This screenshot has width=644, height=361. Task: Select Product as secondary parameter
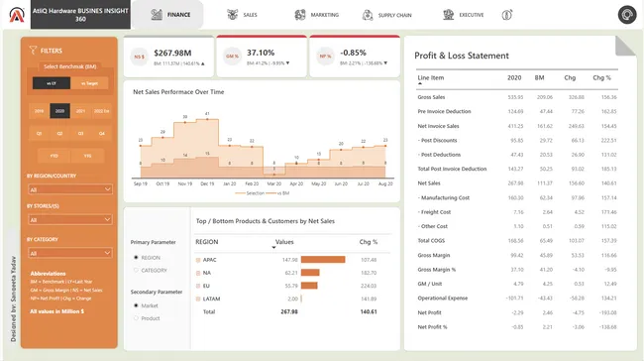tap(136, 318)
